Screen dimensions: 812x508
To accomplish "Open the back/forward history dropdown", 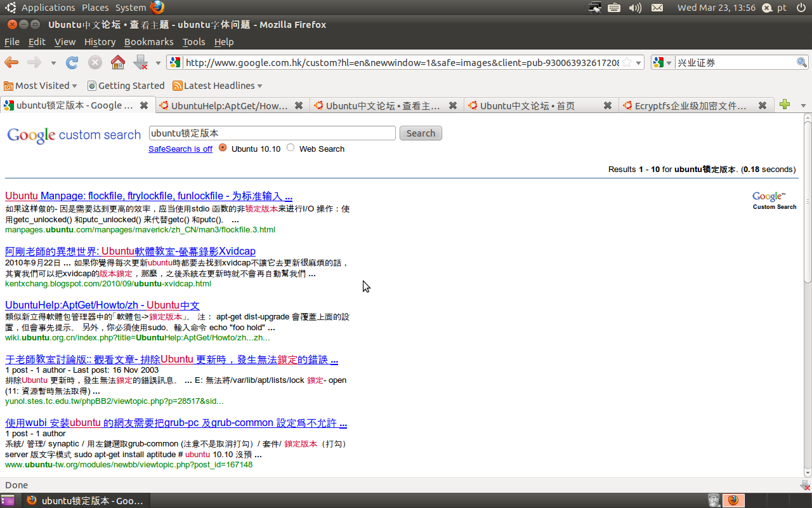I will pos(53,63).
